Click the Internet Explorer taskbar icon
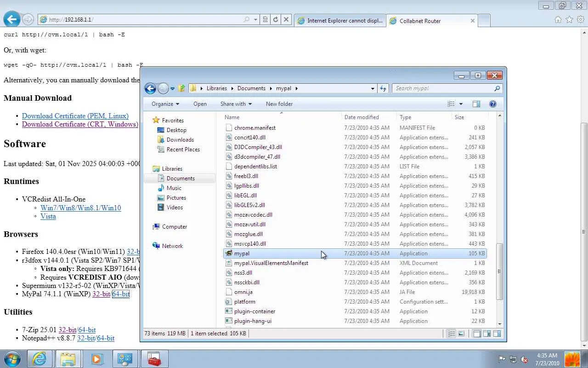Screen dimensions: 588x368 pos(40,359)
